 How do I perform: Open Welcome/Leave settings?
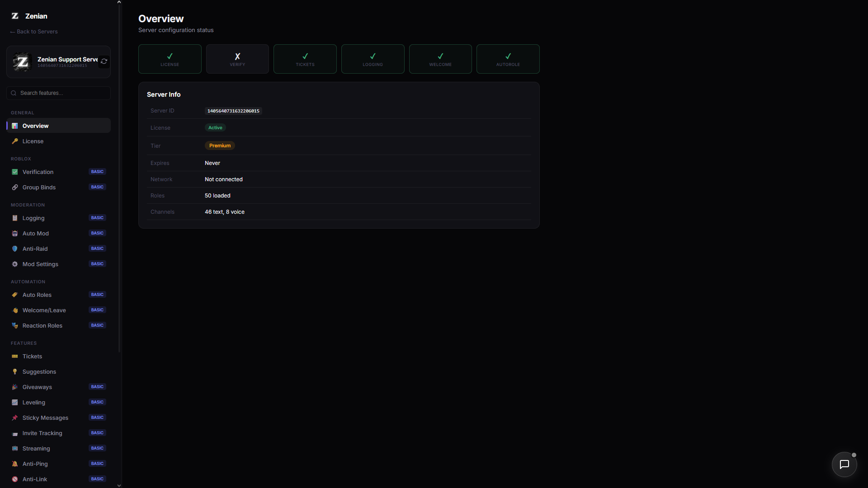(x=58, y=310)
